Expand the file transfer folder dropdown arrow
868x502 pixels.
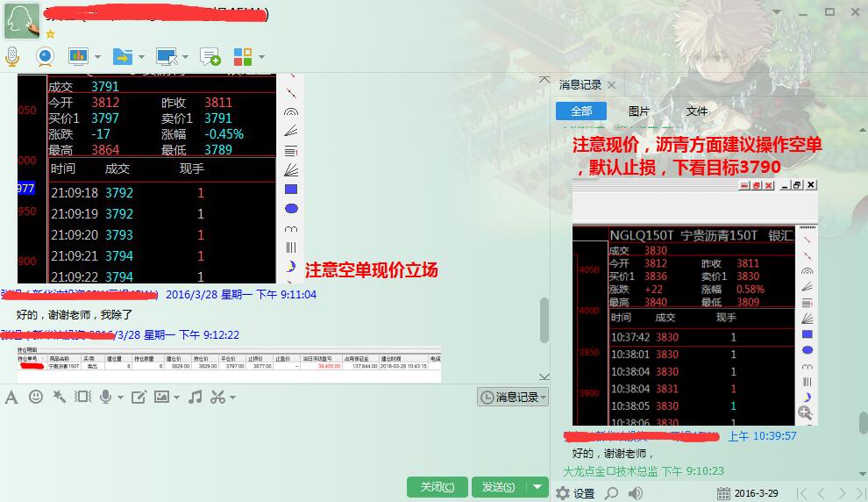click(141, 58)
